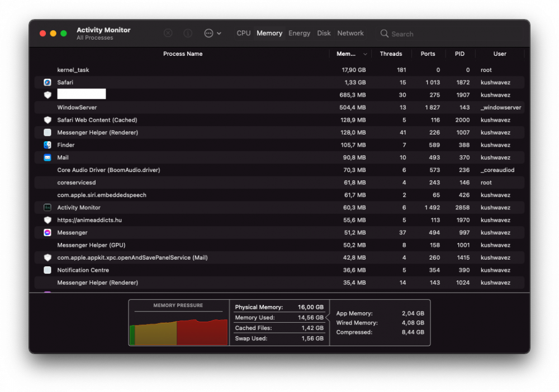Click the Messenger Helper (Renderer) 128,0 MB icon
The width and height of the screenshot is (559, 392).
coord(48,132)
